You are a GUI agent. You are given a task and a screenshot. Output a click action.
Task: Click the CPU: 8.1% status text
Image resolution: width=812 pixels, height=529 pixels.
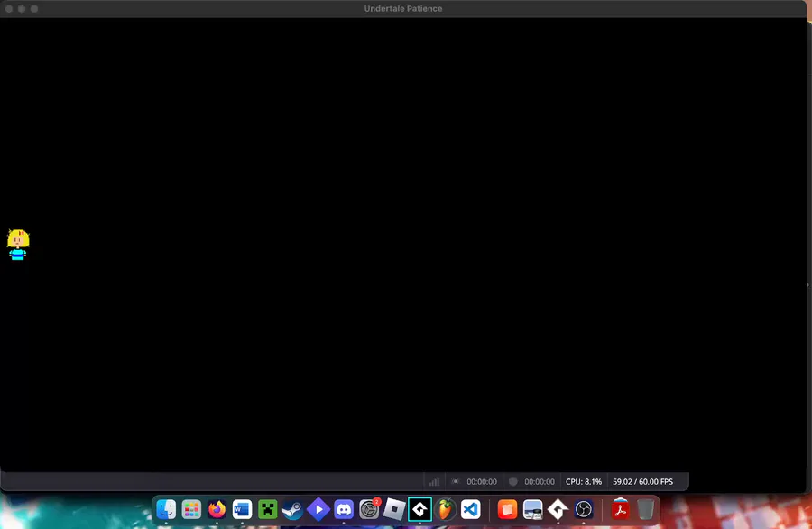[x=584, y=482]
